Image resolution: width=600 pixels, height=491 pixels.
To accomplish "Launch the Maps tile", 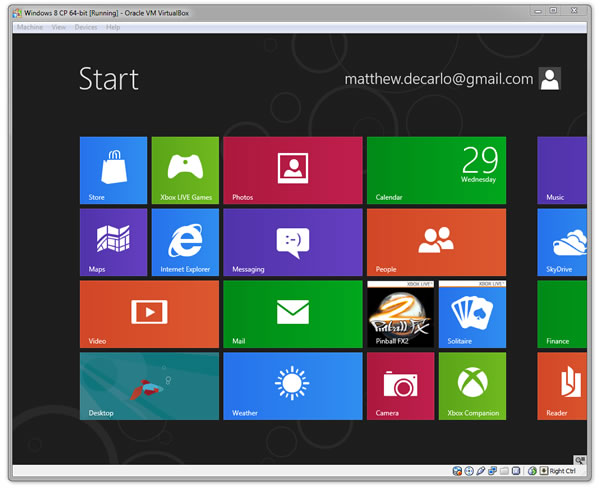I will coord(113,242).
